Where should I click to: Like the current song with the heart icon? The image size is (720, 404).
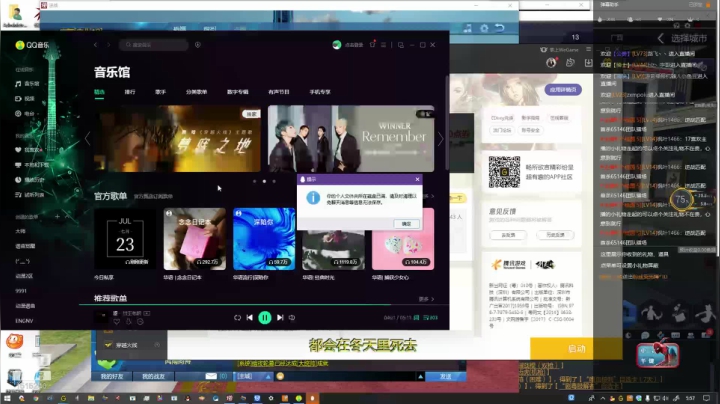point(117,322)
